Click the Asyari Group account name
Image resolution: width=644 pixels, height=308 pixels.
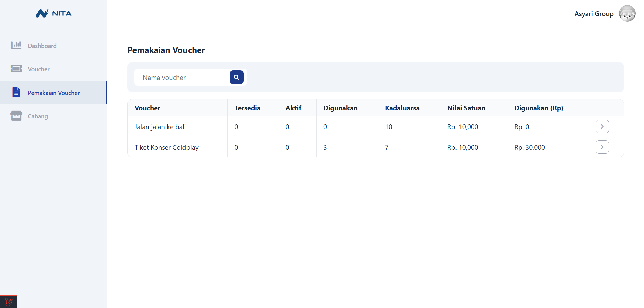click(594, 14)
